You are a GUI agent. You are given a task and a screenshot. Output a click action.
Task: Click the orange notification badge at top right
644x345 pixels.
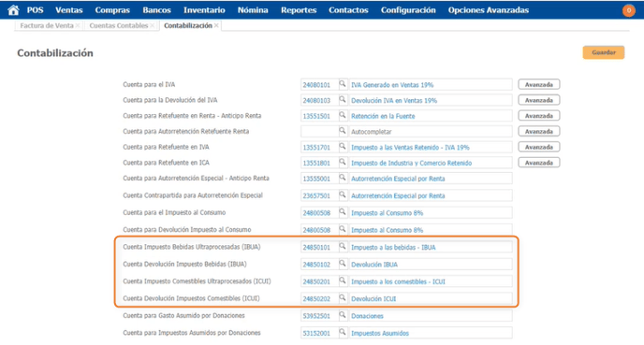[x=628, y=10]
